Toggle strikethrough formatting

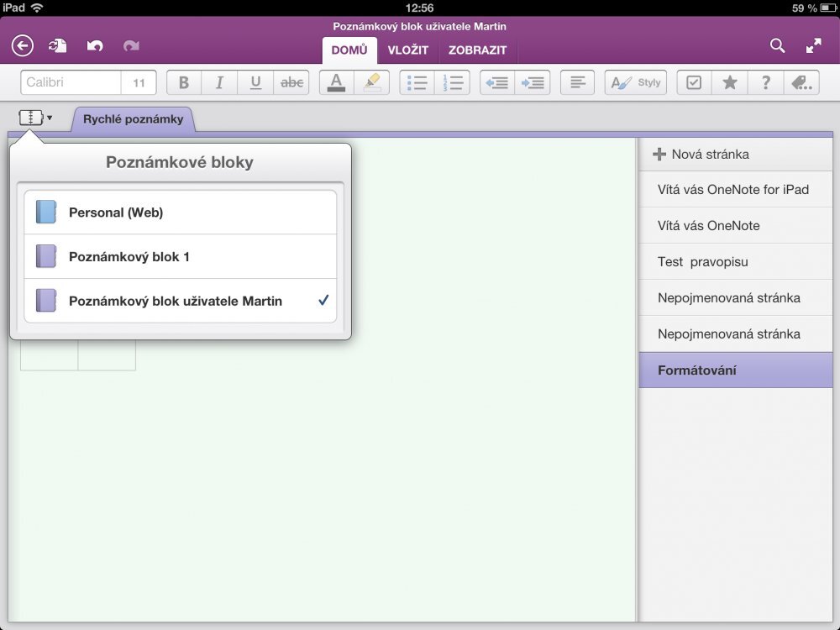tap(291, 81)
